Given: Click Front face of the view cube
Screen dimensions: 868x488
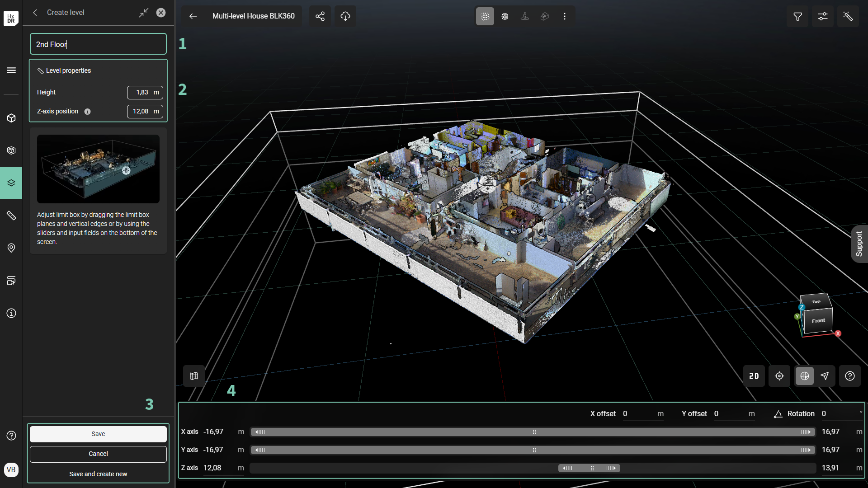Looking at the screenshot, I should click(x=818, y=321).
